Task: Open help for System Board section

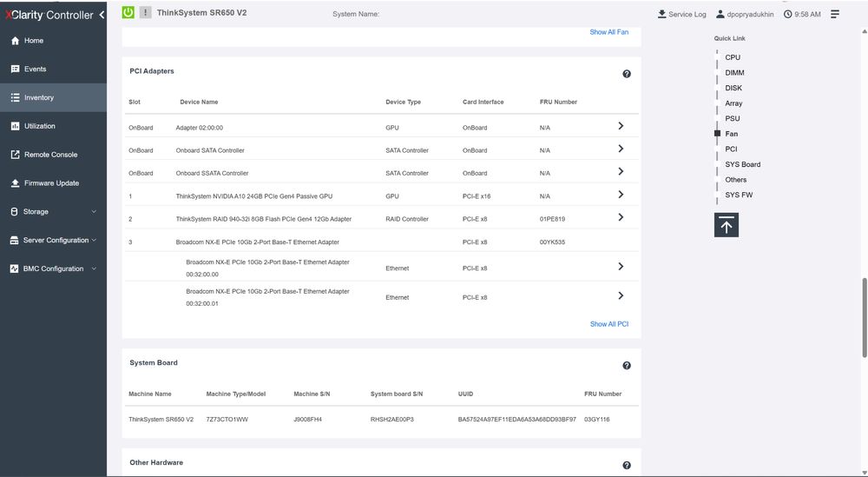Action: (627, 366)
